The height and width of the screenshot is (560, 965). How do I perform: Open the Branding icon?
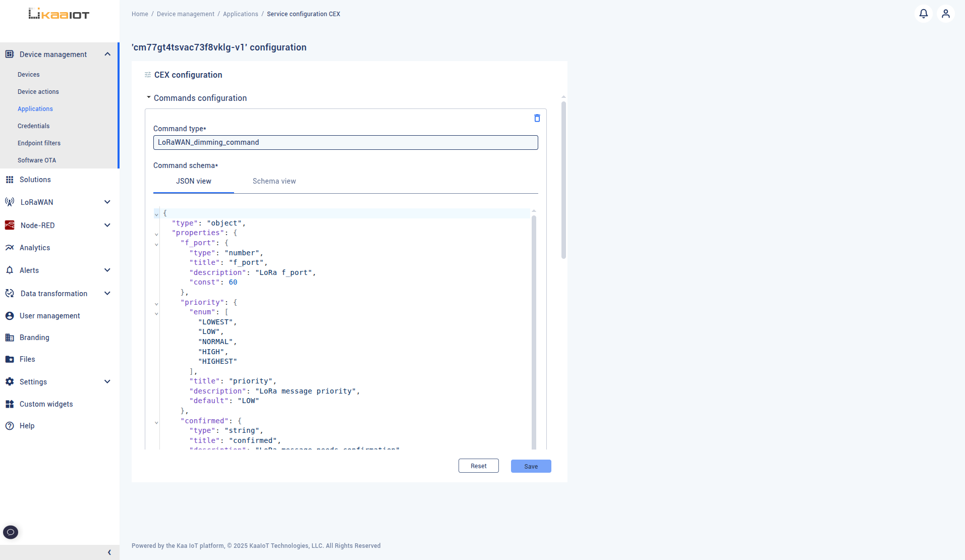pyautogui.click(x=10, y=337)
